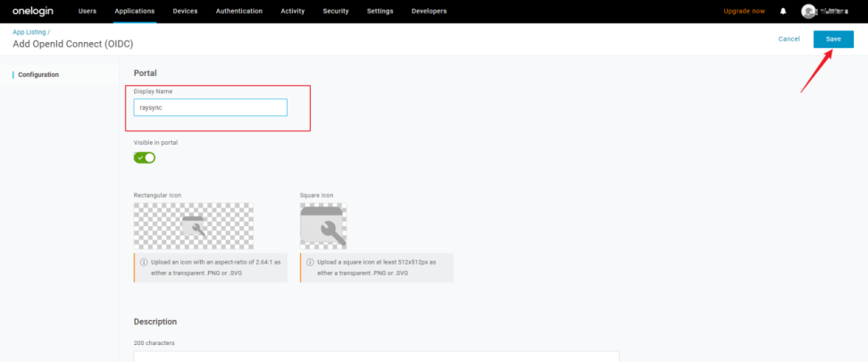This screenshot has width=868, height=362.
Task: Open the Authentication menu
Action: tap(239, 11)
